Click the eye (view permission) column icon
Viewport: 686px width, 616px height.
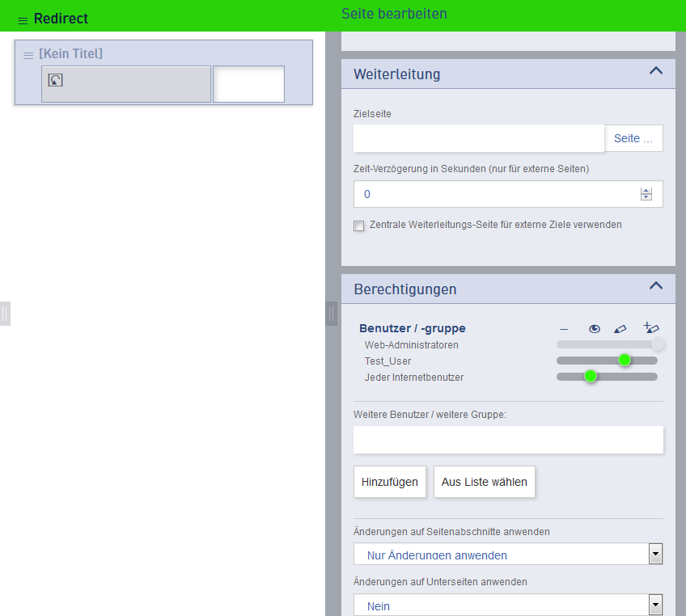point(595,328)
